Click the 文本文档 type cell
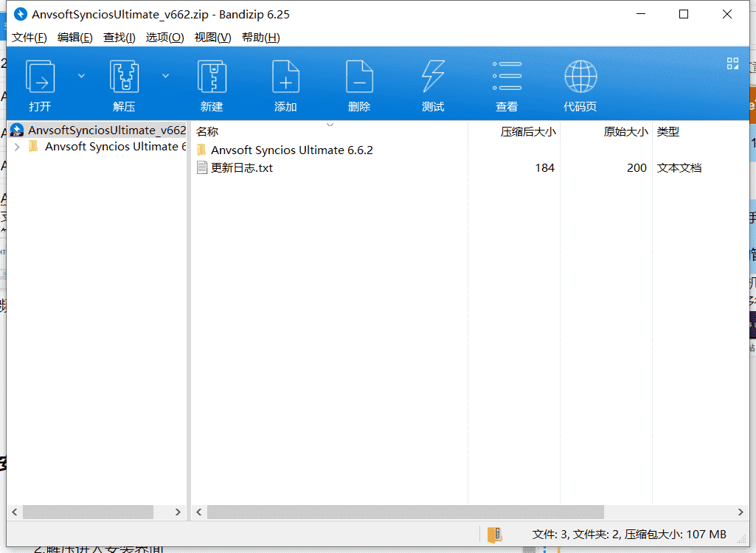Image resolution: width=756 pixels, height=553 pixels. [679, 168]
